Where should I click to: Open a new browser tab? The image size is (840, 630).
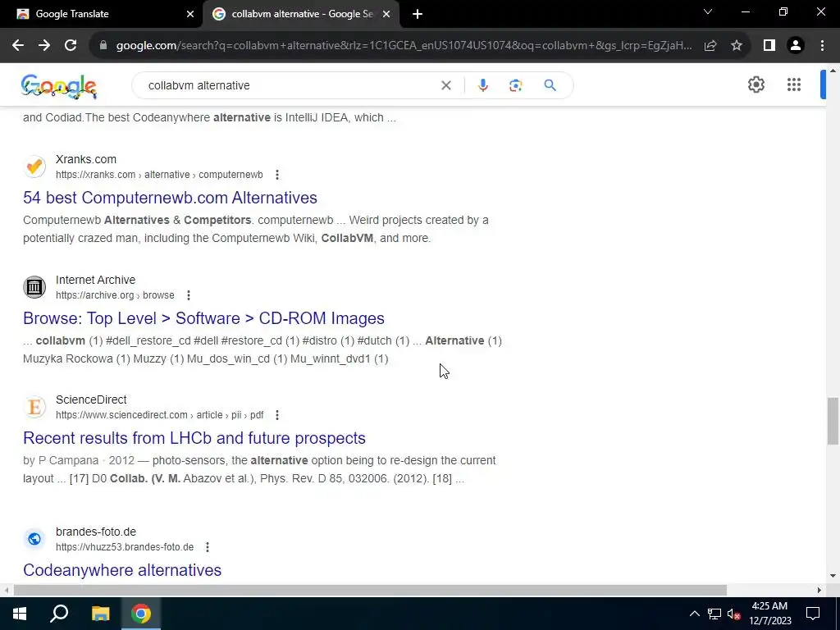click(x=418, y=15)
